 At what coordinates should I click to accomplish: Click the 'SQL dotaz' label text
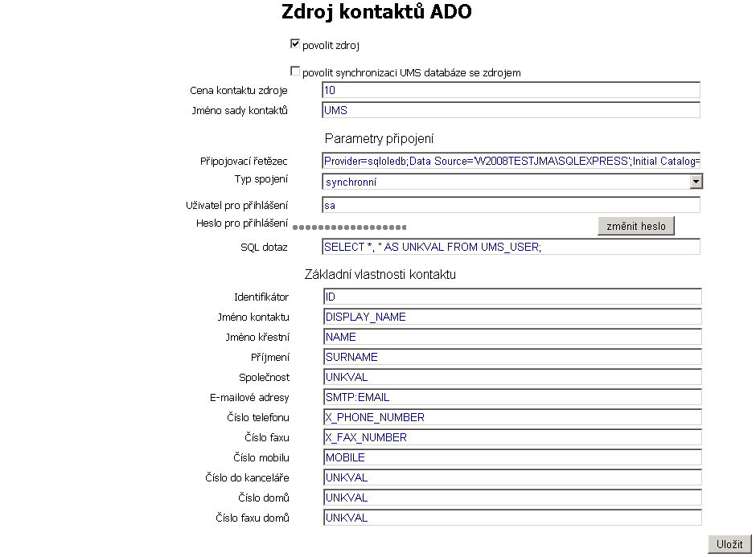click(264, 248)
